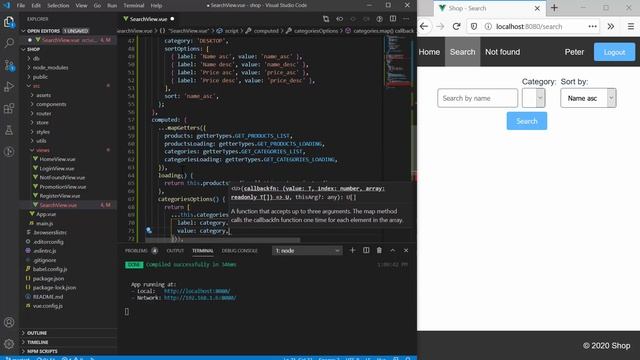Switch to the Debug Console tab
The image size is (640, 360).
pyautogui.click(x=240, y=251)
